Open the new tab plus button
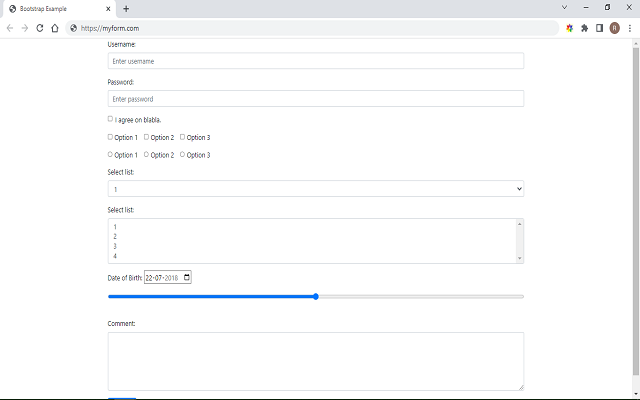This screenshot has height=400, width=640. (126, 8)
